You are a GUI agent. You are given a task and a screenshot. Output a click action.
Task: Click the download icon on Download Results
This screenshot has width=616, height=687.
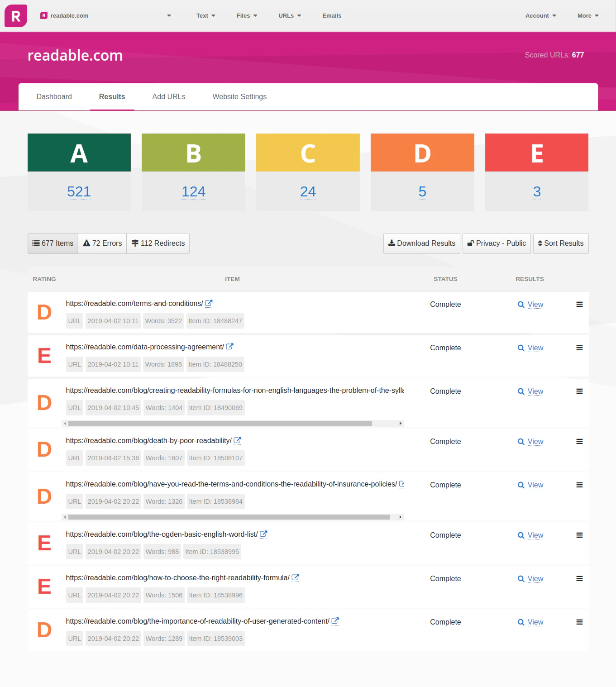pyautogui.click(x=392, y=243)
